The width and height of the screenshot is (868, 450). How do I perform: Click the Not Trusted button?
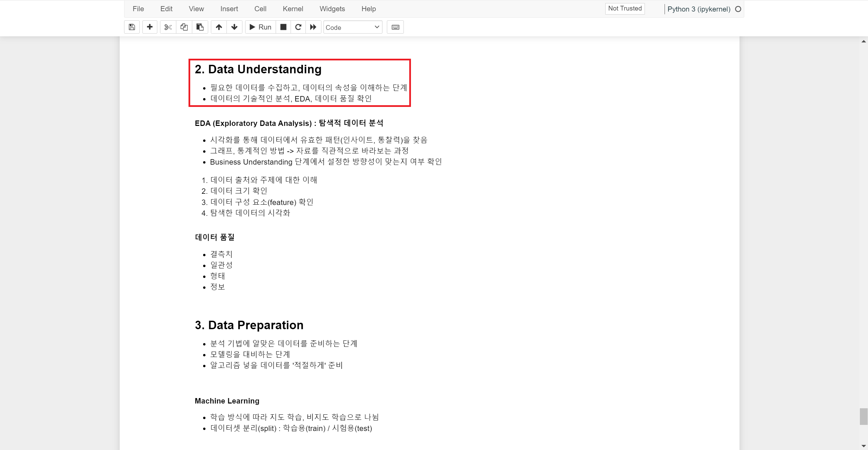[625, 8]
